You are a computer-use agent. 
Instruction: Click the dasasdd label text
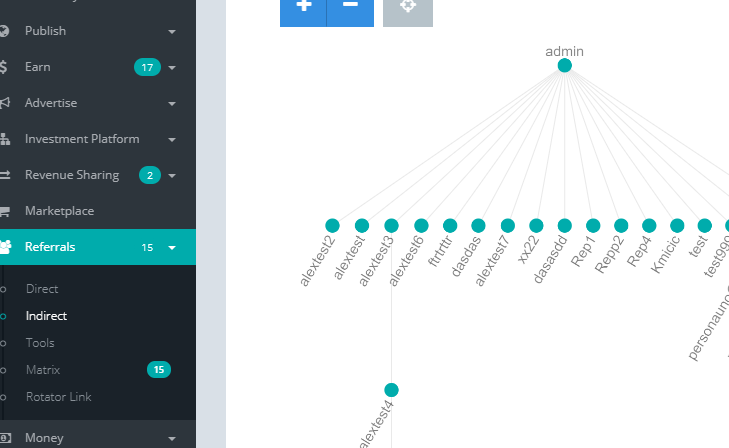point(550,259)
